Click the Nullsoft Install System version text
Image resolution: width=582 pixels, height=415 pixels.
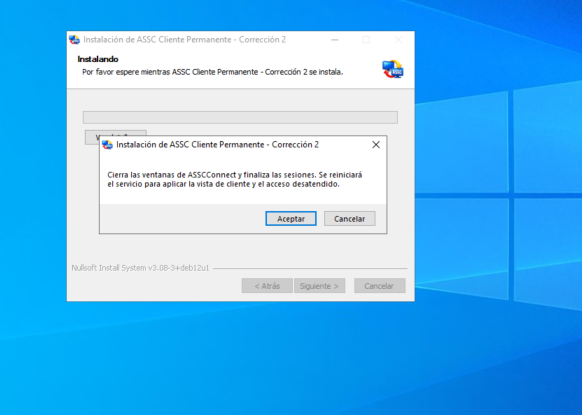coord(140,268)
